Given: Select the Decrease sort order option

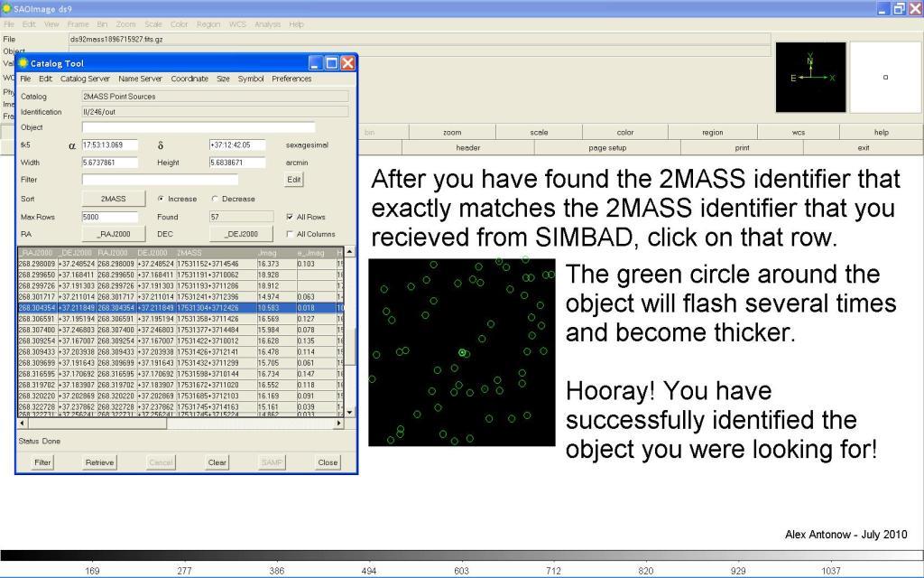Looking at the screenshot, I should coord(215,199).
